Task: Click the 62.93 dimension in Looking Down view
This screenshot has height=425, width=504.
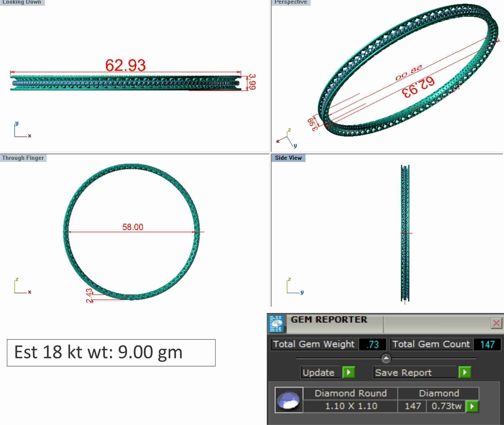Action: click(125, 65)
